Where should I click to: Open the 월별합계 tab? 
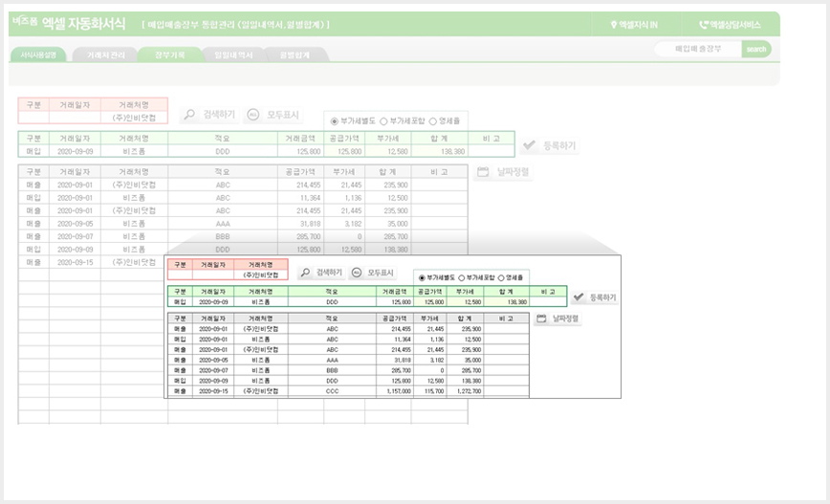pyautogui.click(x=295, y=55)
